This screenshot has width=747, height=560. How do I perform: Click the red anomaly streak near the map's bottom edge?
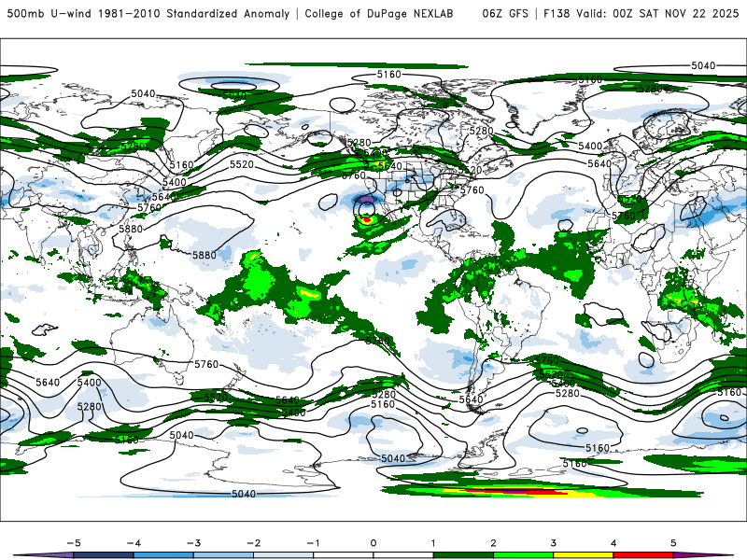pyautogui.click(x=514, y=490)
